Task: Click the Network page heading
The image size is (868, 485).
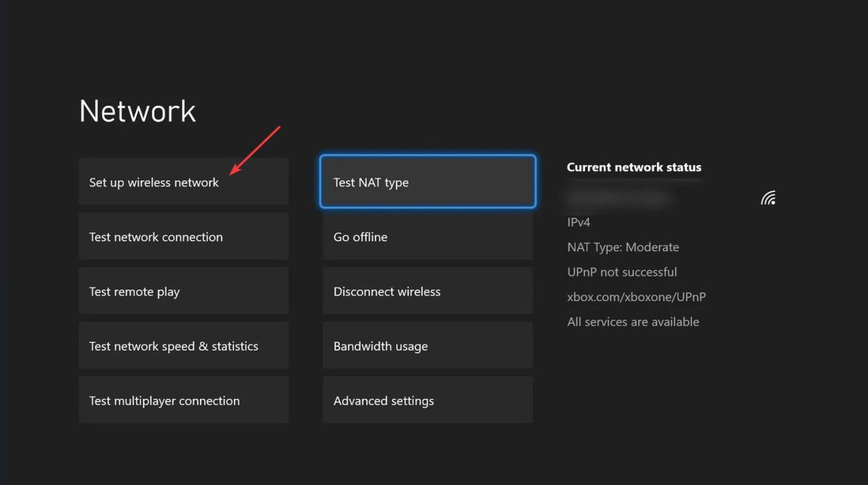Action: (x=138, y=111)
